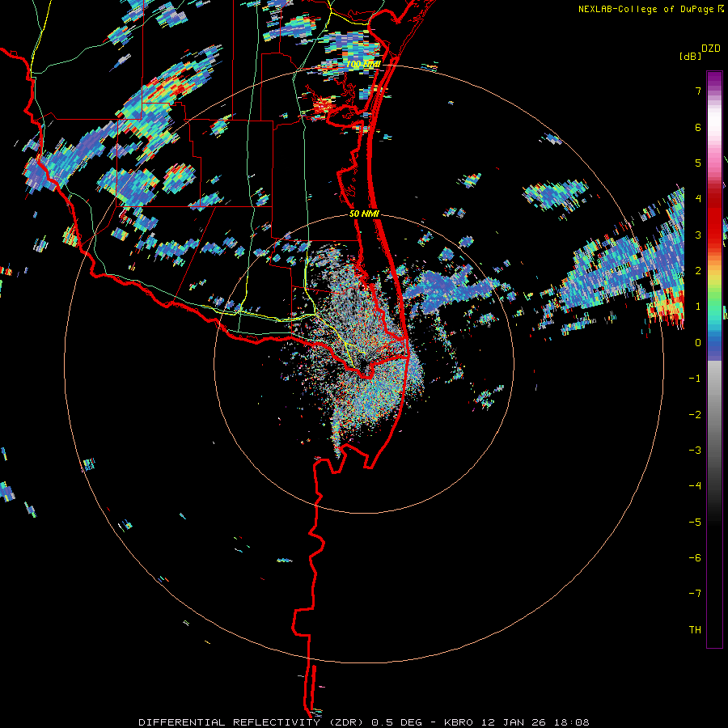728x728 pixels.
Task: Click the -6 value on the color scale
Action: pyautogui.click(x=695, y=558)
